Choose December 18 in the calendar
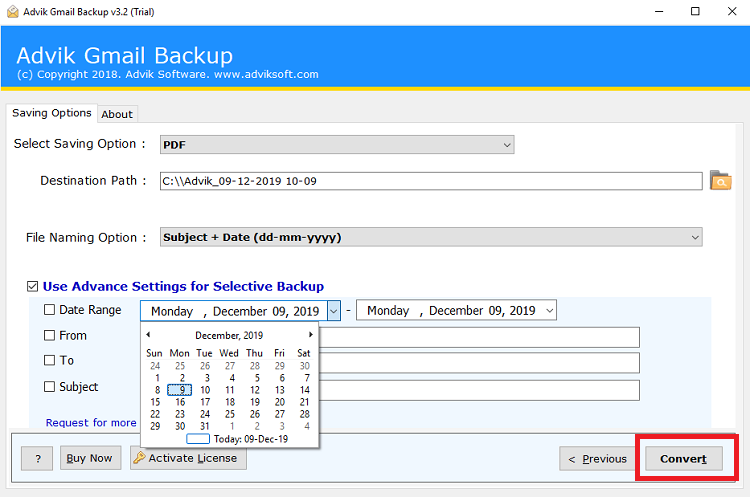This screenshot has width=750, height=497. (x=230, y=402)
